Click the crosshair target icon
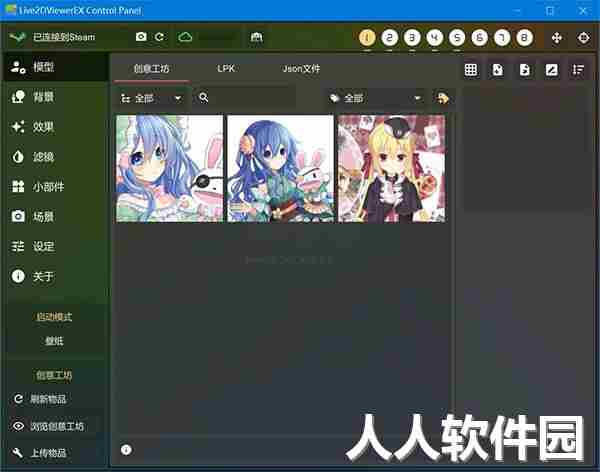Viewport: 600px width, 472px height. (x=584, y=38)
